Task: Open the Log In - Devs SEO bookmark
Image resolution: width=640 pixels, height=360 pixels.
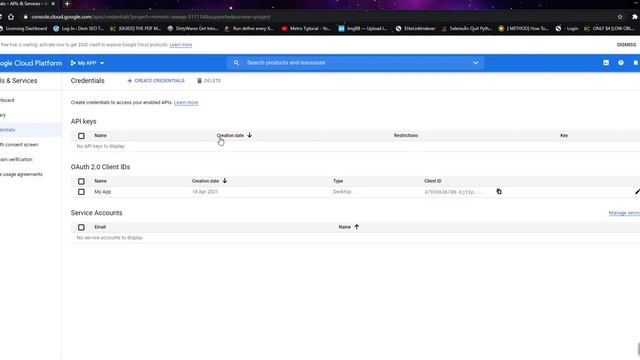Action: (x=78, y=29)
